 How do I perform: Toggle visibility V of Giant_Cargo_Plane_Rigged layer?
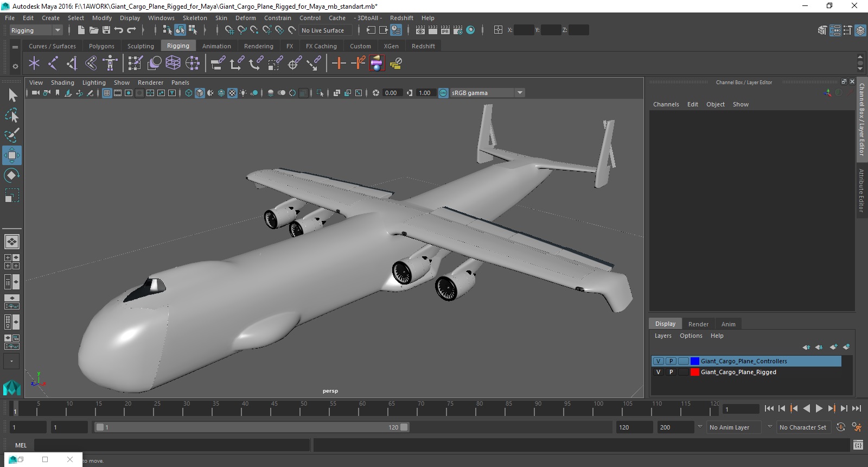(658, 372)
